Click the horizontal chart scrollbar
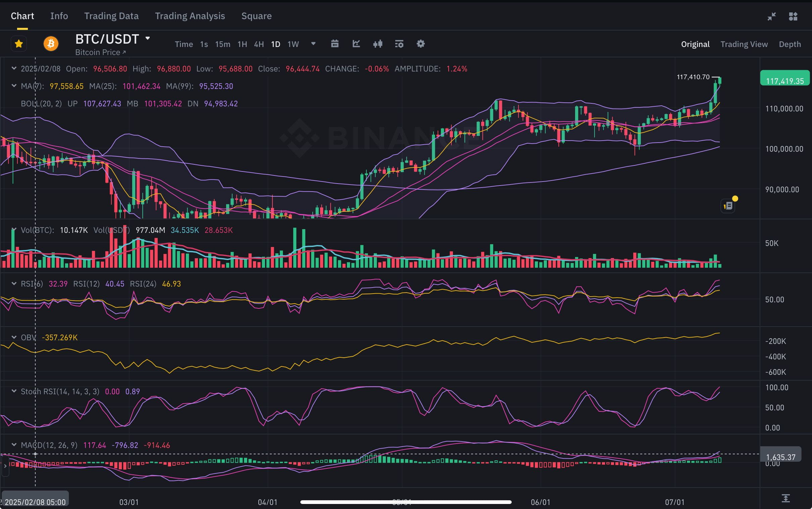 pos(406,502)
